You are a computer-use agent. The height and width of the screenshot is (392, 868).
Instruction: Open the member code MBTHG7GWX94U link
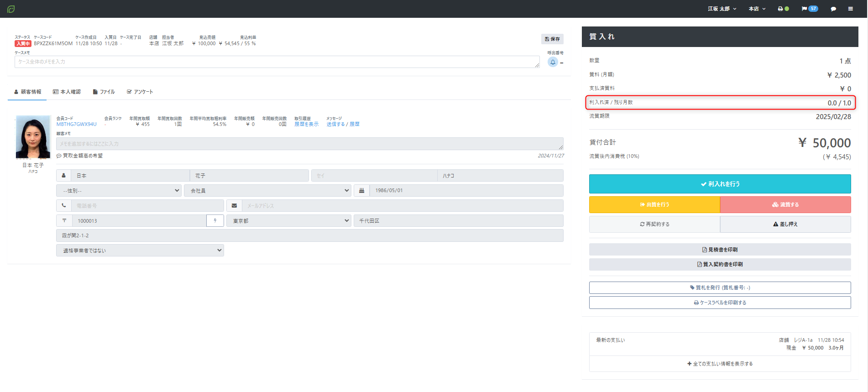(x=77, y=124)
